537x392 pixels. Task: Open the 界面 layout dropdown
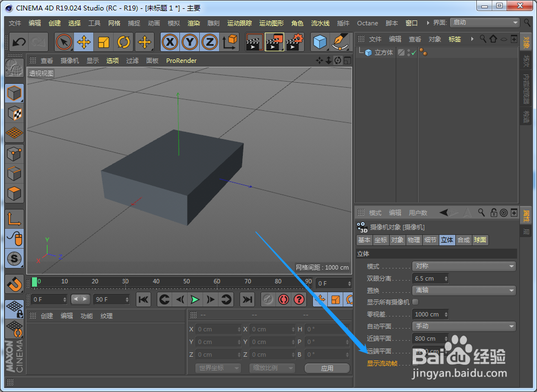pos(485,23)
